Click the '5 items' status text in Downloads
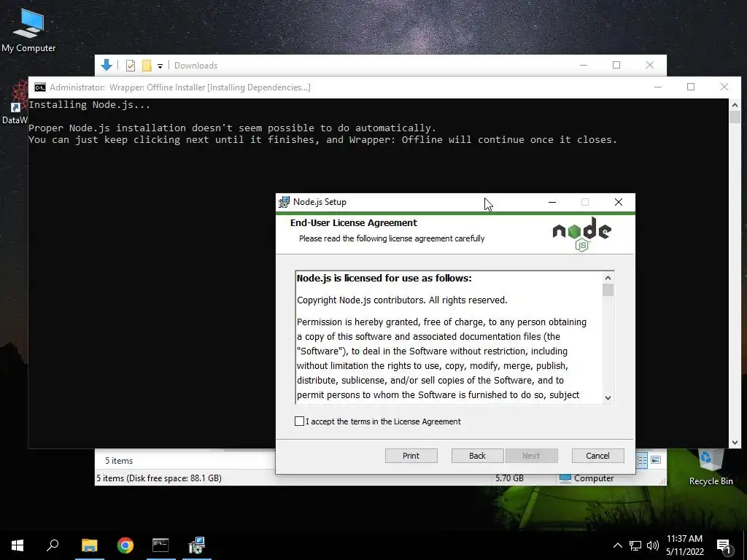The height and width of the screenshot is (560, 747). pyautogui.click(x=119, y=461)
